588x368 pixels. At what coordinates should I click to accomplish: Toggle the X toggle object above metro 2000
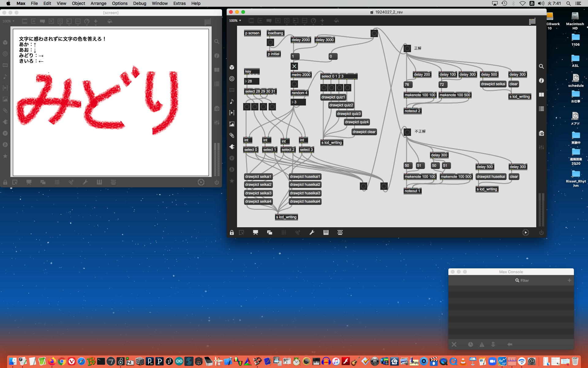pos(294,66)
